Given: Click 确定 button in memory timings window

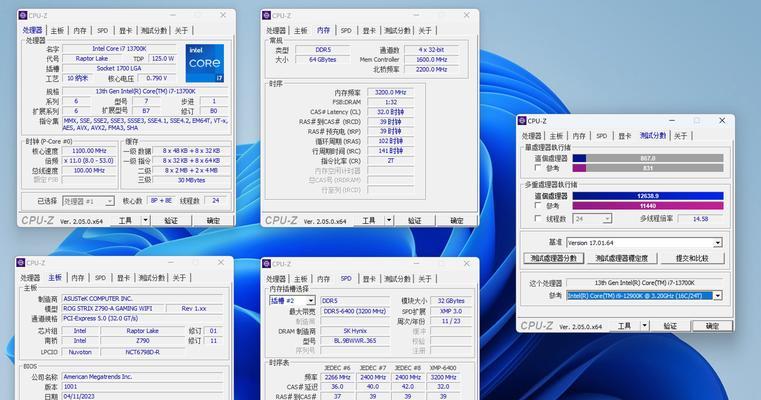Looking at the screenshot, I should point(456,220).
